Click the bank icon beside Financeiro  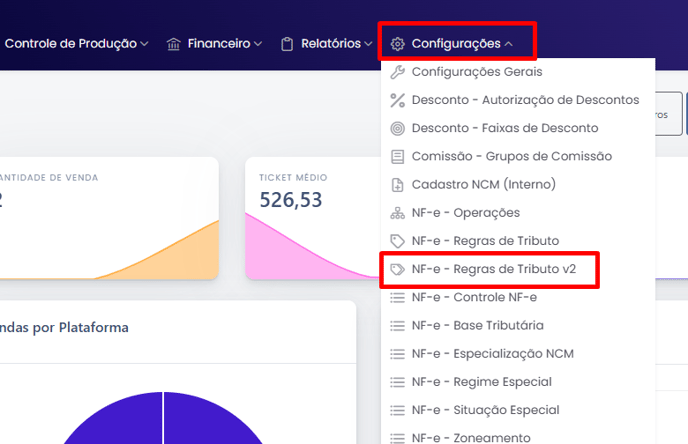174,44
